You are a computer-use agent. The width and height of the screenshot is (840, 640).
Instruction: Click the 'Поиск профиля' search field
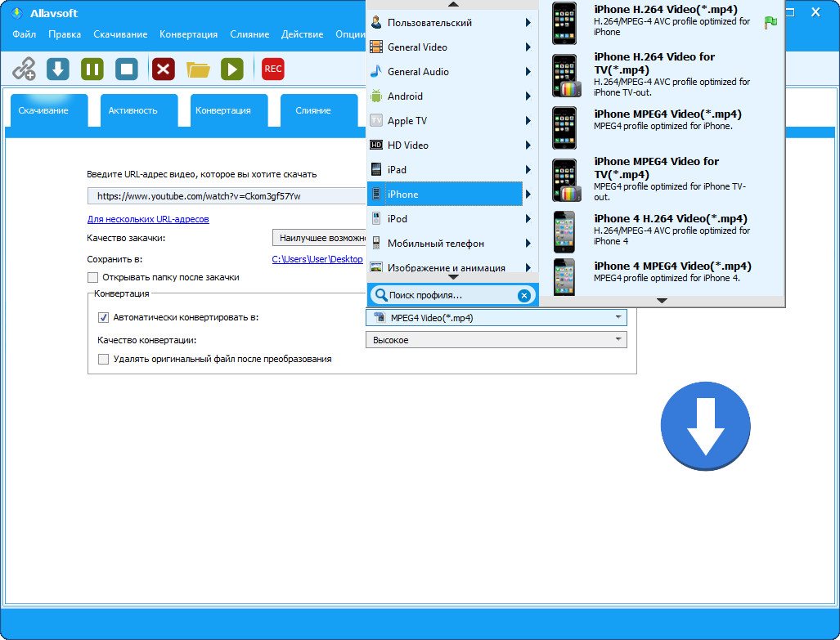point(452,295)
